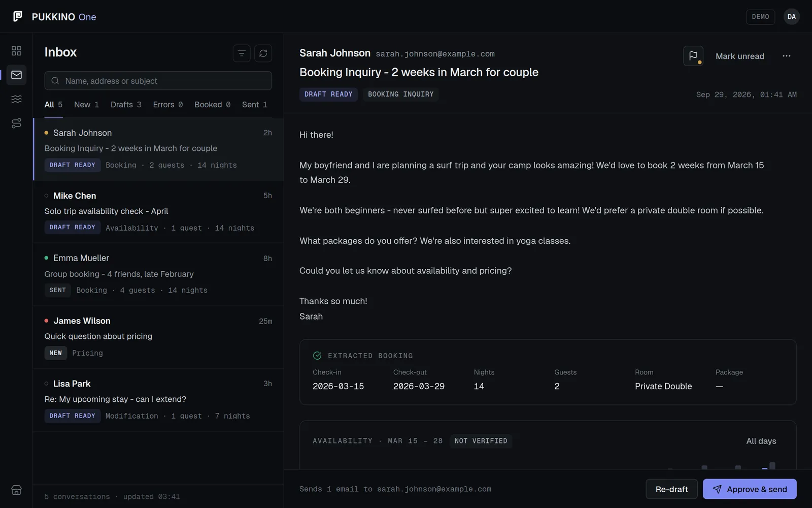Open the store icon at sidebar bottom
The width and height of the screenshot is (812, 508).
[x=16, y=490]
